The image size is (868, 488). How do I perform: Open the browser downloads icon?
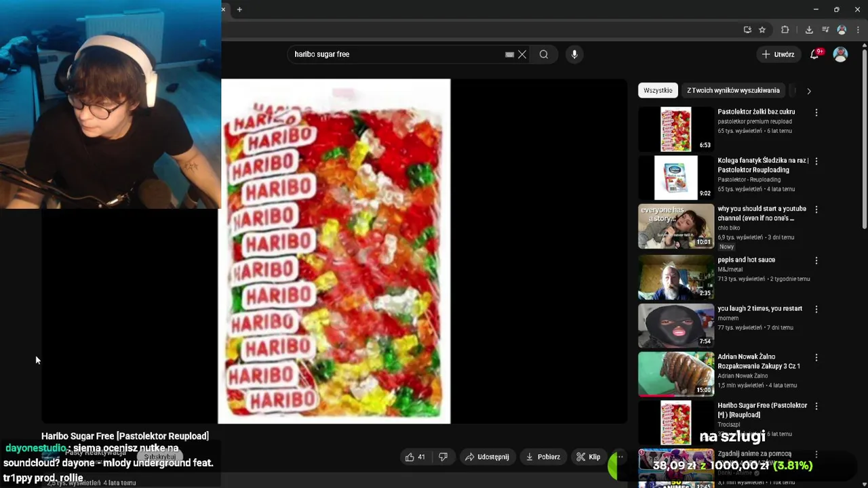click(809, 30)
